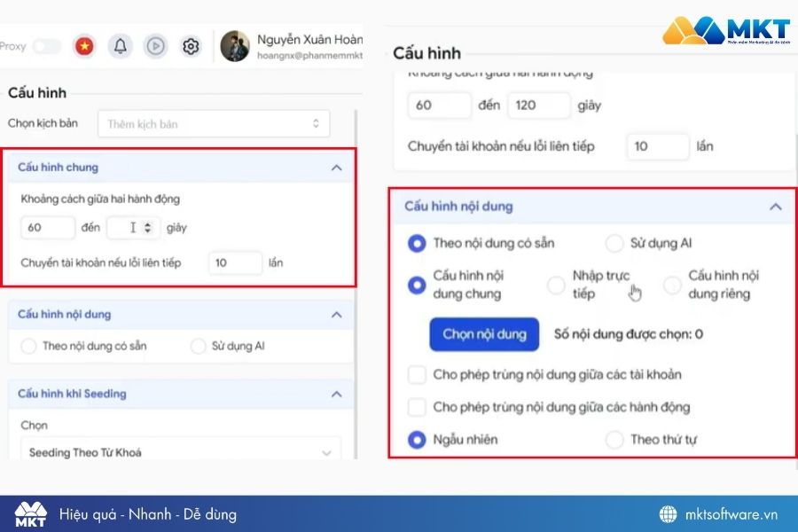Image resolution: width=798 pixels, height=532 pixels.
Task: Select right panel Theo nội dung có sẵn
Action: pyautogui.click(x=417, y=243)
